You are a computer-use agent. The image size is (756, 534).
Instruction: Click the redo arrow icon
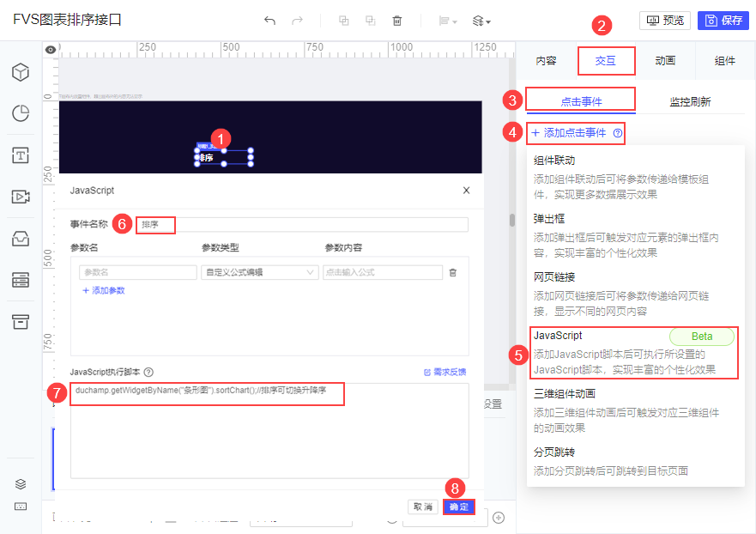tap(298, 21)
